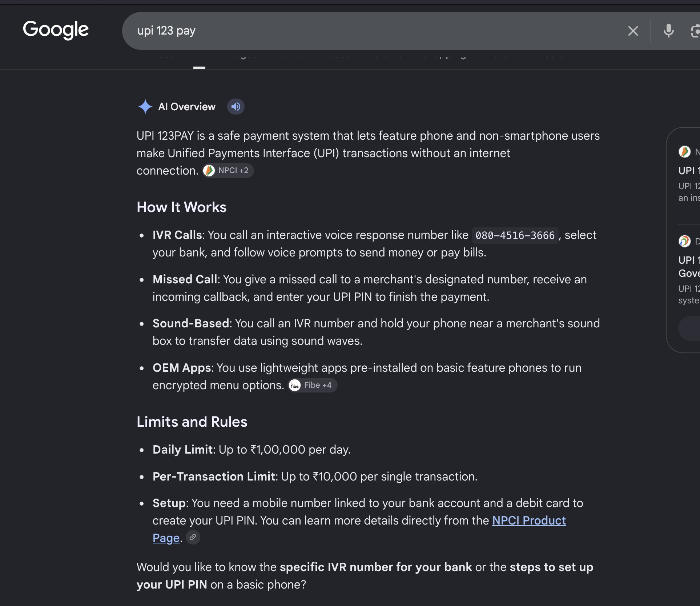
Task: Start voice search with the microphone icon
Action: (x=668, y=31)
